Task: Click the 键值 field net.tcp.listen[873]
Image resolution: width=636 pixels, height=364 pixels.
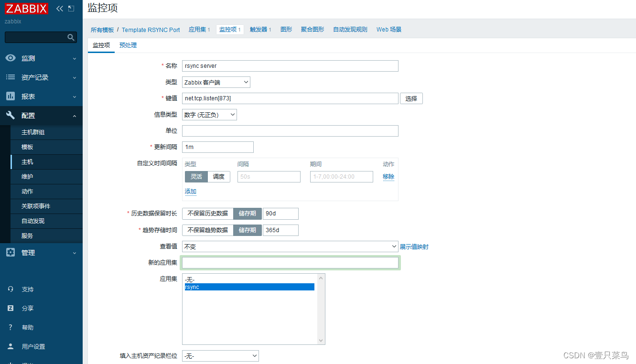Action: coord(290,98)
